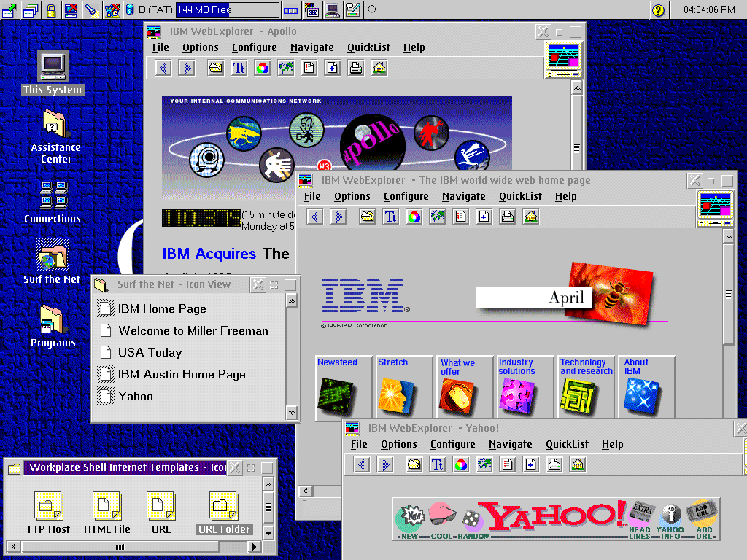Open Navigate menu in IBM home page window
This screenshot has height=560, width=747.
coord(463,196)
